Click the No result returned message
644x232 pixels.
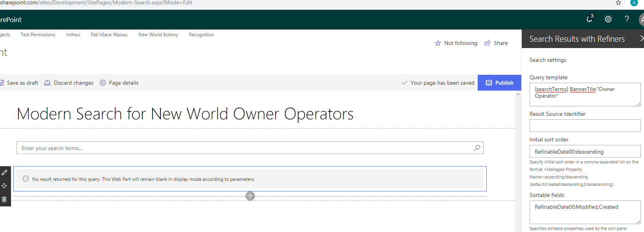click(144, 179)
